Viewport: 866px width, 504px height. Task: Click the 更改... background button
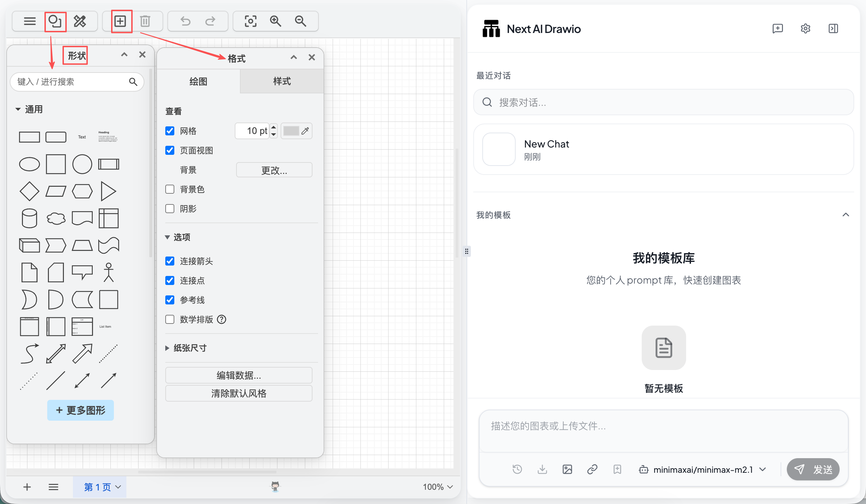(x=274, y=170)
